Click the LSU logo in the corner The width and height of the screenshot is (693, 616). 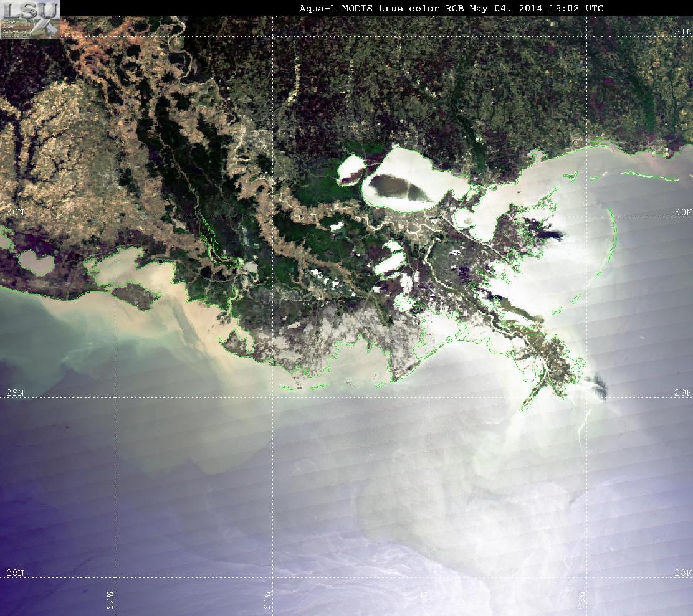[30, 19]
